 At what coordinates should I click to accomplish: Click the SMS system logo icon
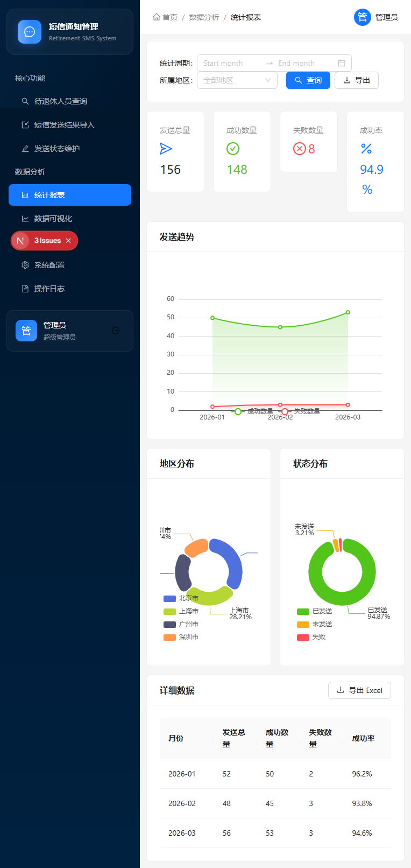click(30, 32)
